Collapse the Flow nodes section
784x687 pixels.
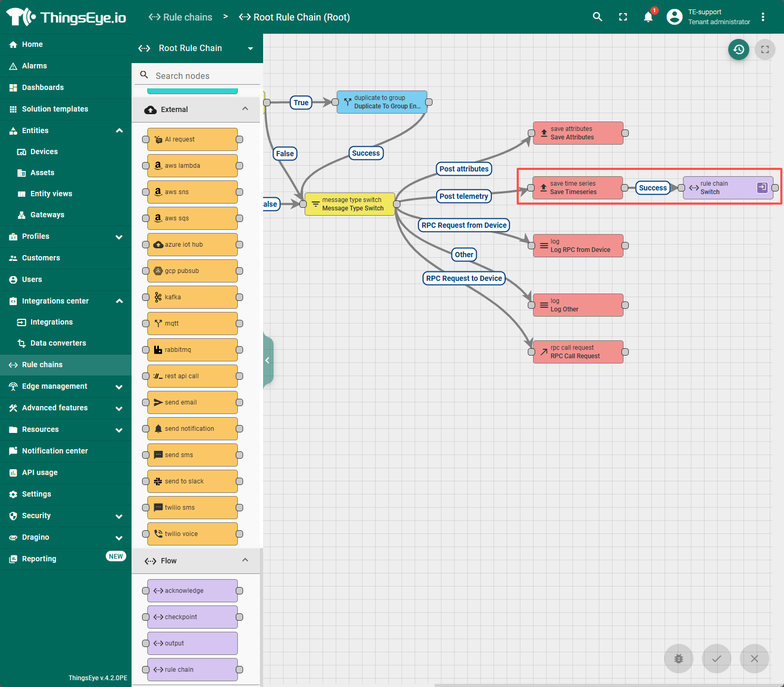coord(245,560)
